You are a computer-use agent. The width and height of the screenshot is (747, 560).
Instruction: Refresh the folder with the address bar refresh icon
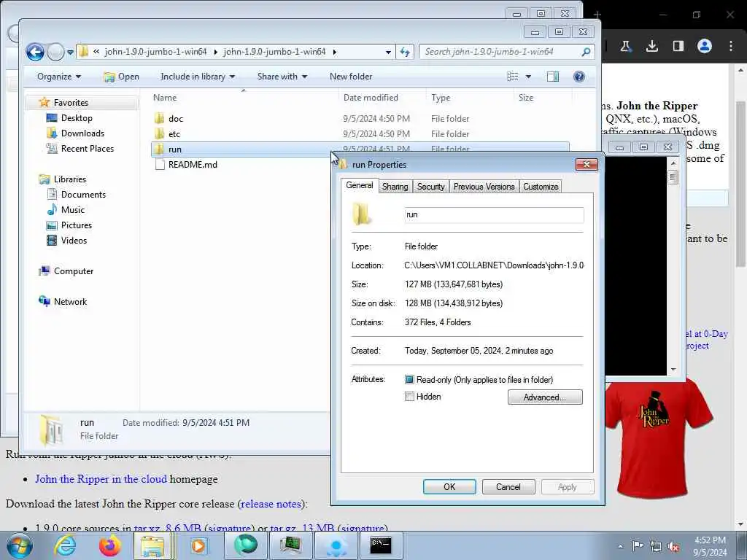(405, 52)
